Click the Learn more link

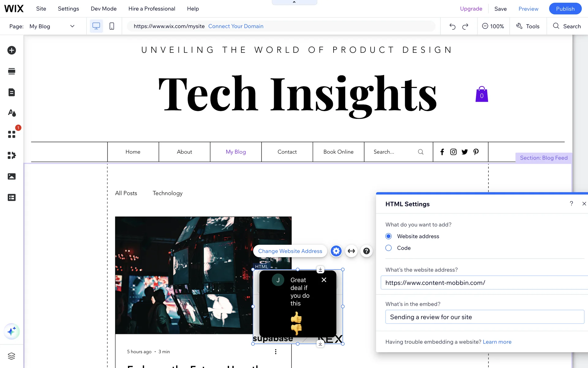coord(497,342)
